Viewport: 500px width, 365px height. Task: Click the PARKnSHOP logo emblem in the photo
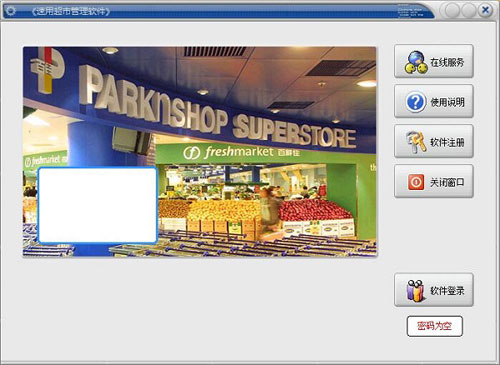point(46,69)
